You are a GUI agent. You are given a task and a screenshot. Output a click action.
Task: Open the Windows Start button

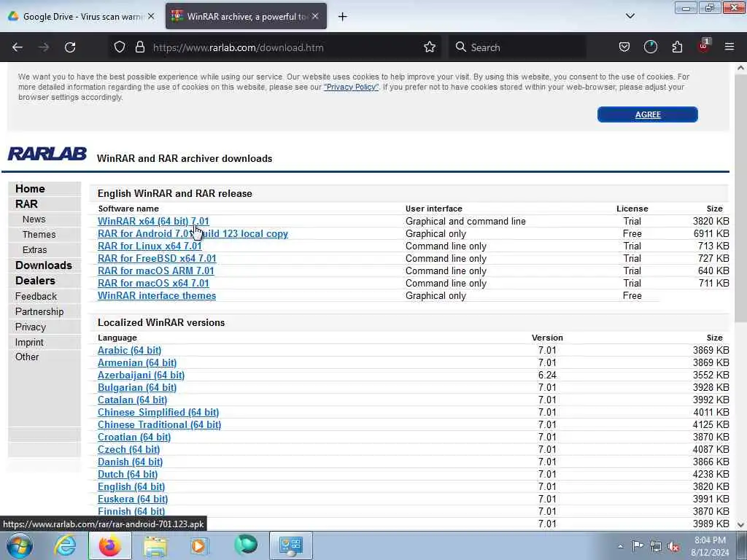(20, 545)
